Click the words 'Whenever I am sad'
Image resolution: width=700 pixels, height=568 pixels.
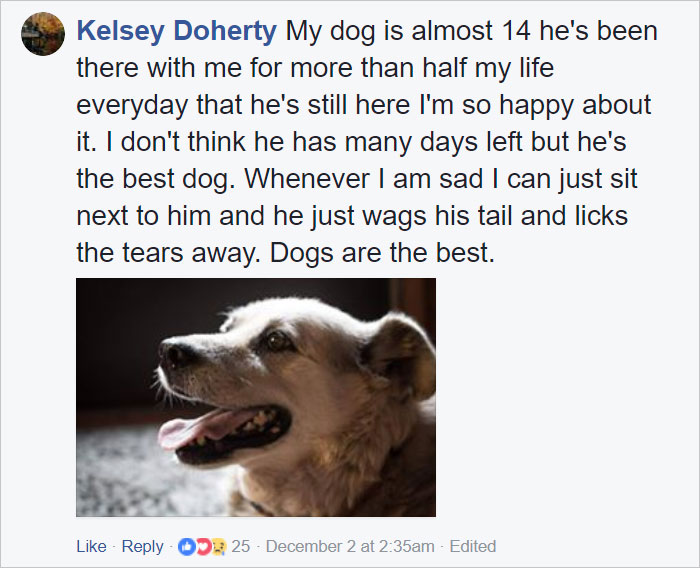click(x=364, y=179)
